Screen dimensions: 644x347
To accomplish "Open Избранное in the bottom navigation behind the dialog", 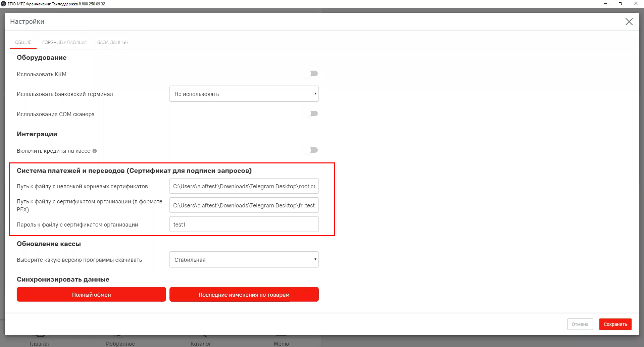I will [120, 343].
